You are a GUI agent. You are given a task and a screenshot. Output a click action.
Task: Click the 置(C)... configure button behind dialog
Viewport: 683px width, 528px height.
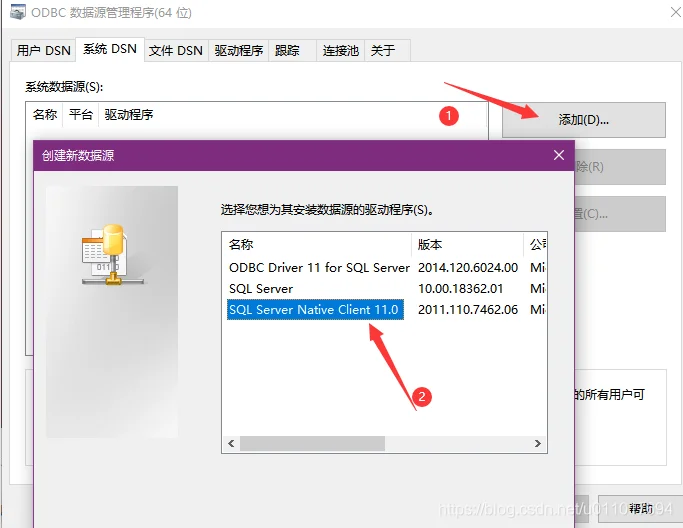point(620,214)
